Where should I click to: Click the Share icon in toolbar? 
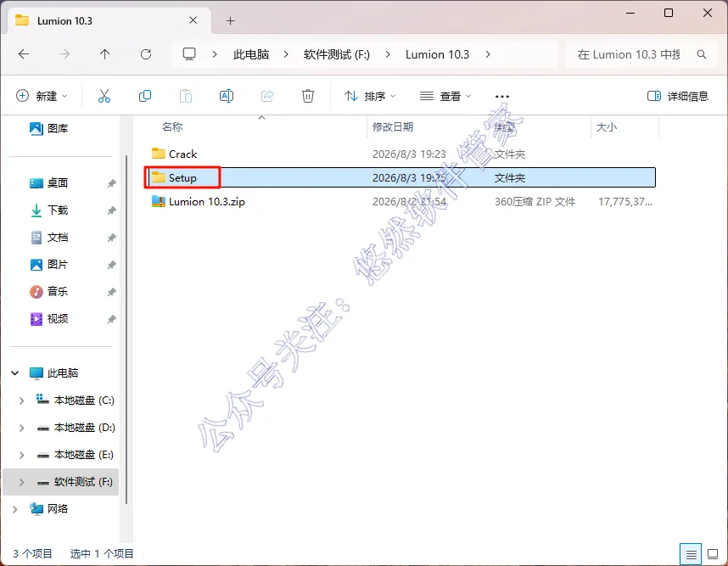click(x=267, y=96)
